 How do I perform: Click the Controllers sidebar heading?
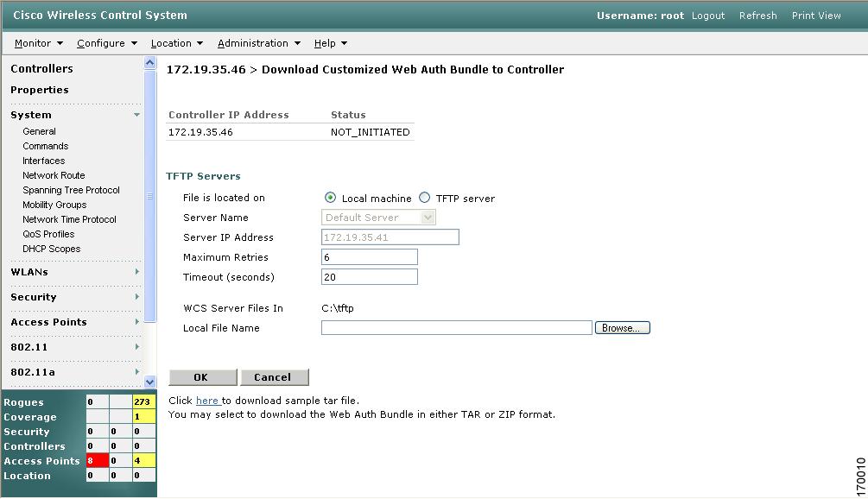tap(41, 68)
